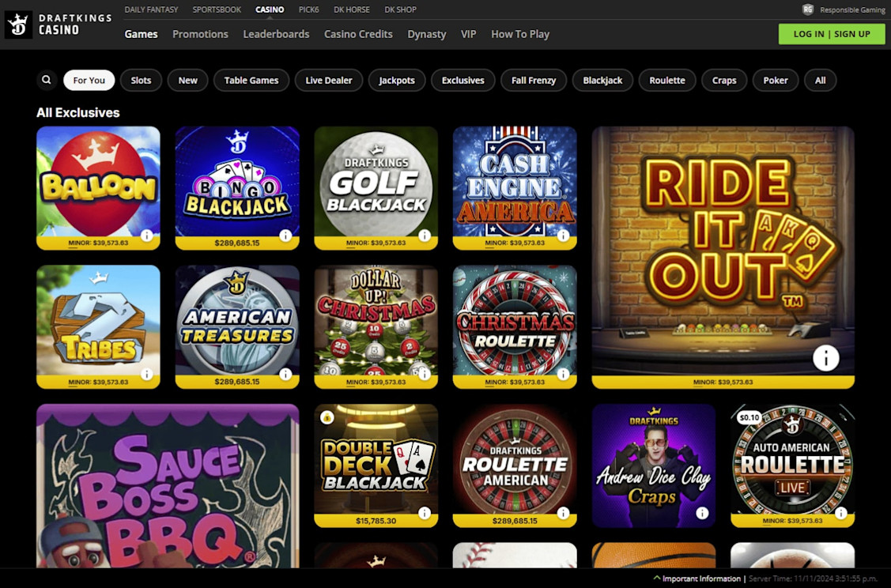Open American Treasures game thumbnail

pyautogui.click(x=237, y=326)
